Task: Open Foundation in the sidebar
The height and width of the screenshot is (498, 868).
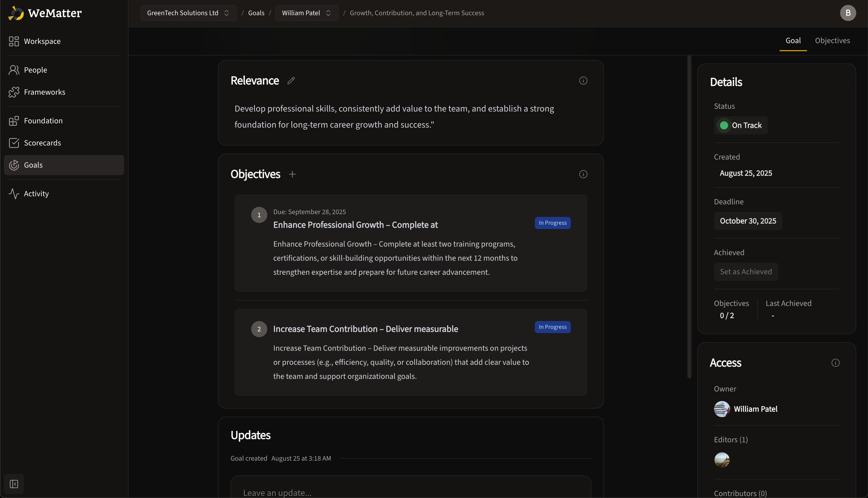Action: point(64,121)
